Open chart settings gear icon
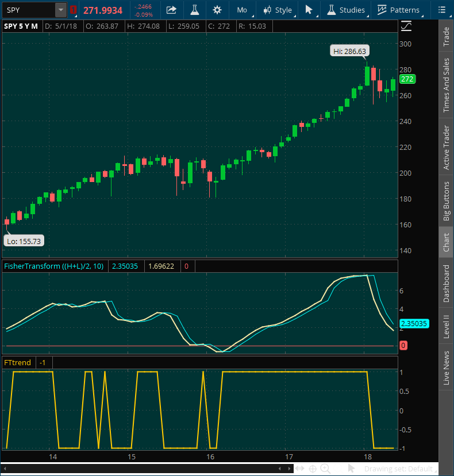 click(x=217, y=10)
